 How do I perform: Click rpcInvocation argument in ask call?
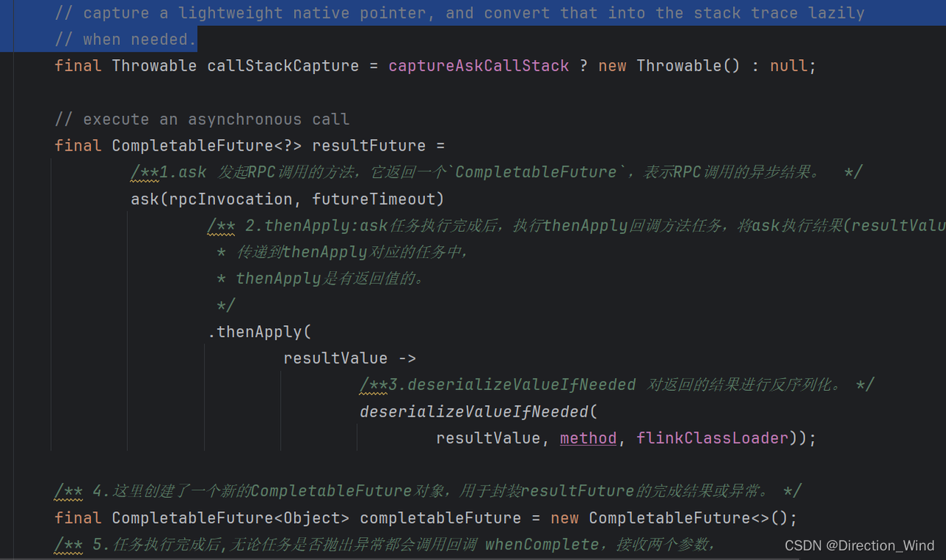coord(231,199)
